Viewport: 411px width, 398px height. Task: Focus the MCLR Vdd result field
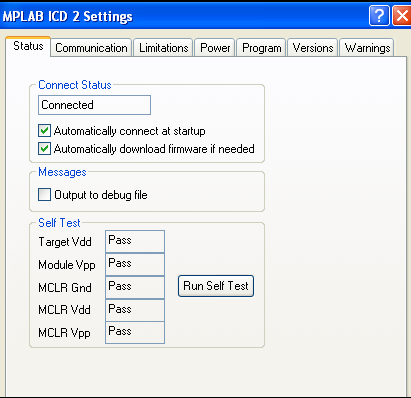(135, 310)
